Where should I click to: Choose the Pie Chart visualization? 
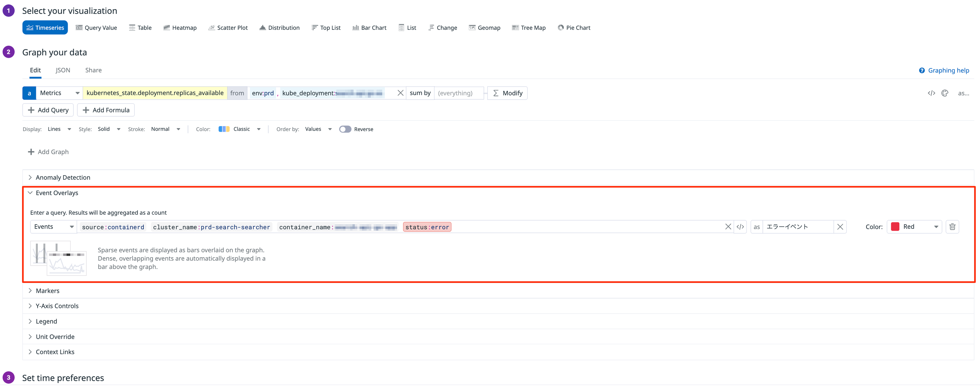(x=574, y=27)
